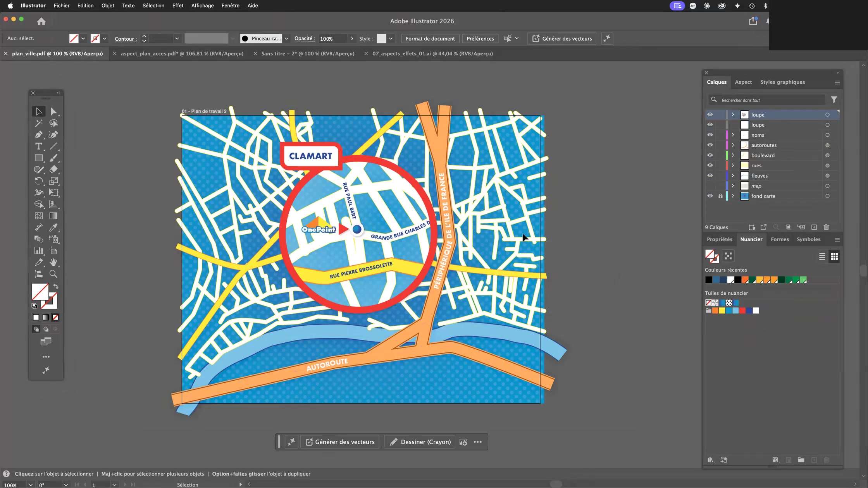Hide the first loupe layer
The image size is (868, 488).
tap(710, 115)
